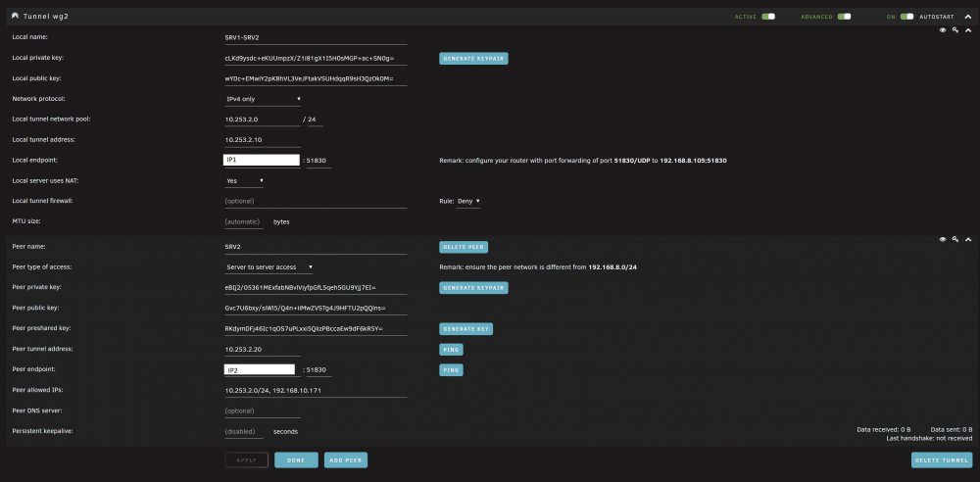The image size is (980, 482).
Task: Click the Data sent: 0 B text
Action: point(952,429)
